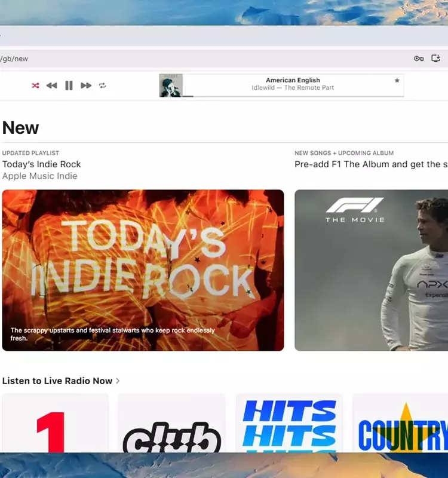The height and width of the screenshot is (478, 448).
Task: Click the NEW SONGS + UPCOMING ALBUM label
Action: [x=344, y=153]
